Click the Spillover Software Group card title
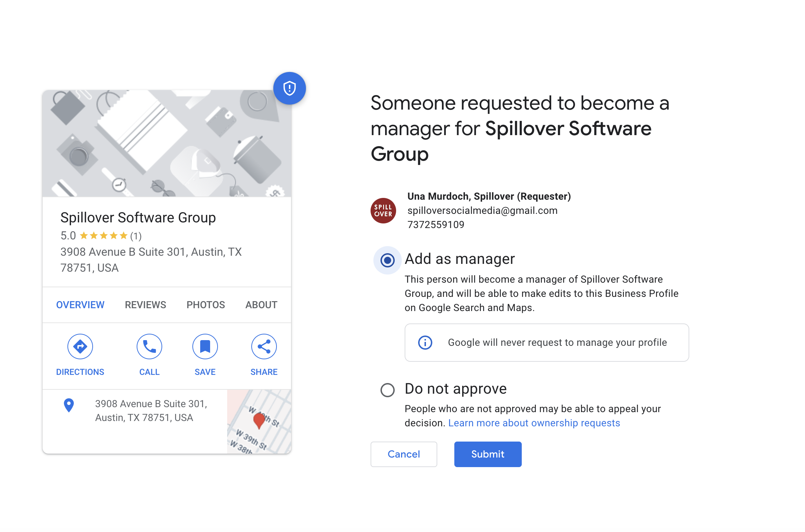This screenshot has height=532, width=805. tap(138, 217)
